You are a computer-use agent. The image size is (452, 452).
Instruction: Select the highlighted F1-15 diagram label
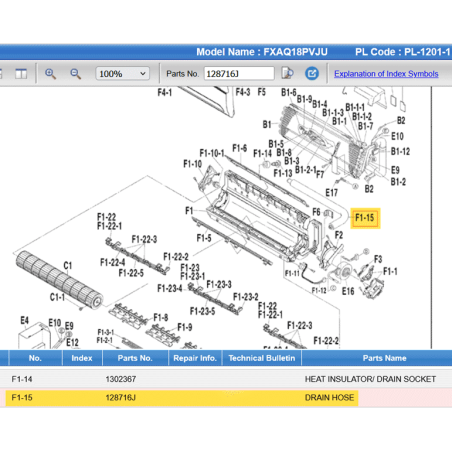point(365,218)
